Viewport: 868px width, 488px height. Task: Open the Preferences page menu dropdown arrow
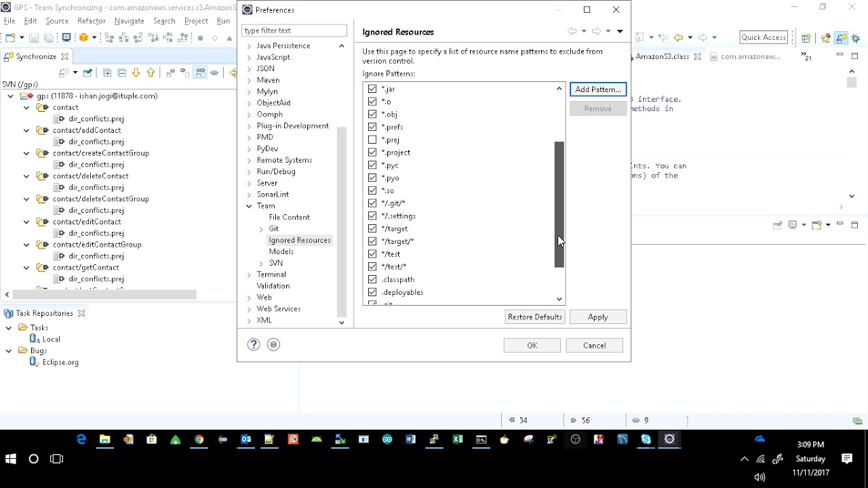[620, 31]
